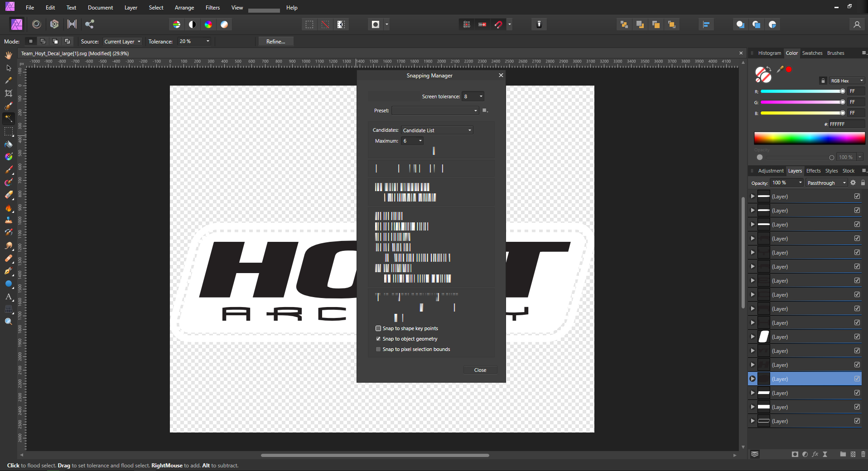Click the snapping preset menu button

coord(485,111)
